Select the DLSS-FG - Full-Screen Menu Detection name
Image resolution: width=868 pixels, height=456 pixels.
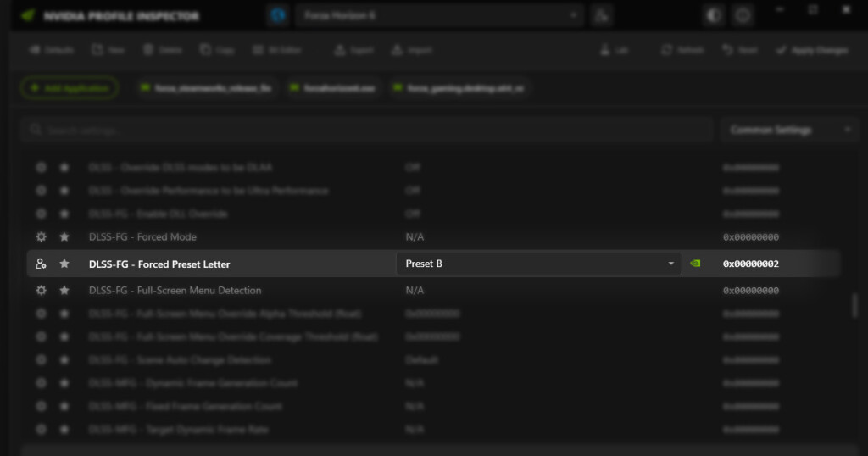click(175, 291)
